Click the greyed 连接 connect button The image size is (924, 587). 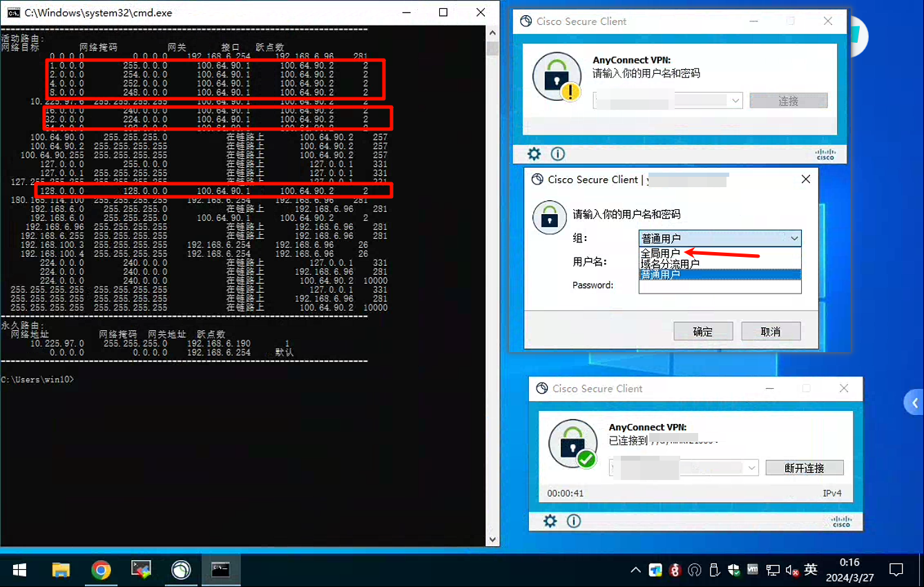click(x=789, y=101)
